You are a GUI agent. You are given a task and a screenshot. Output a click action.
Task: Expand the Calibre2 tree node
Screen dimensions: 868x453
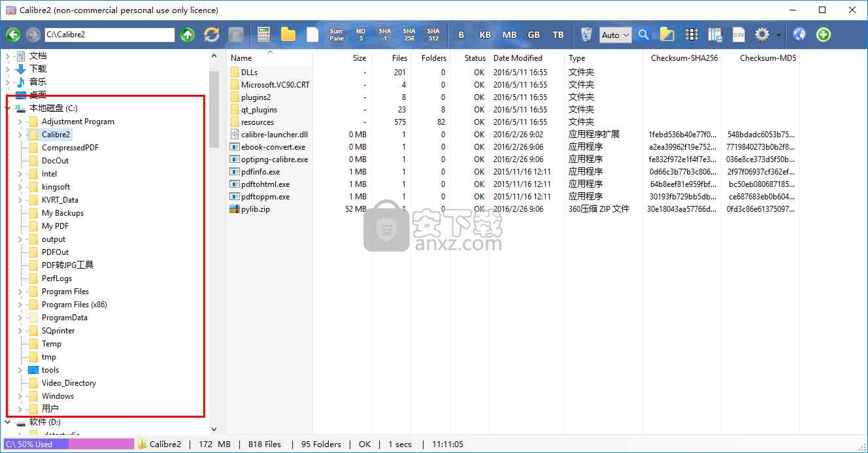click(x=20, y=135)
